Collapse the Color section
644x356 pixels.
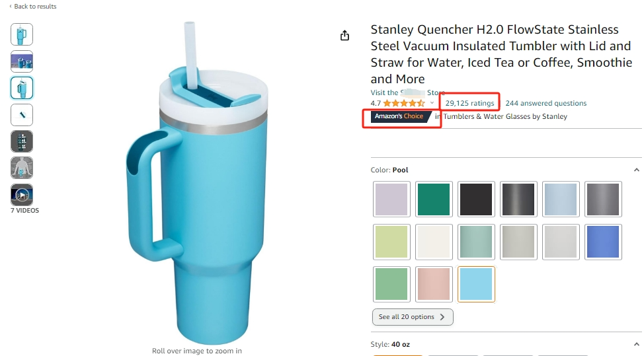coord(636,170)
